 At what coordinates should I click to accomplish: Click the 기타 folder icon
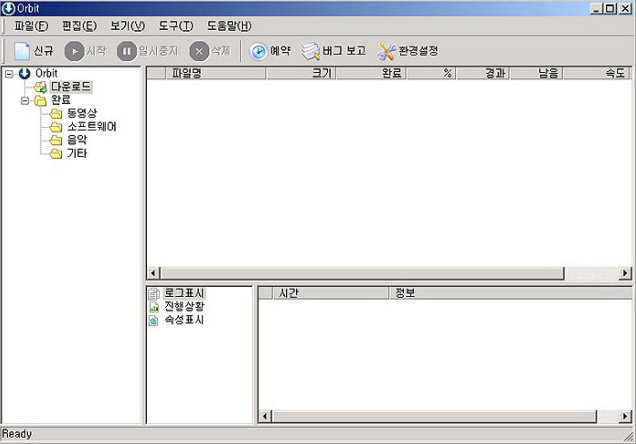click(56, 154)
